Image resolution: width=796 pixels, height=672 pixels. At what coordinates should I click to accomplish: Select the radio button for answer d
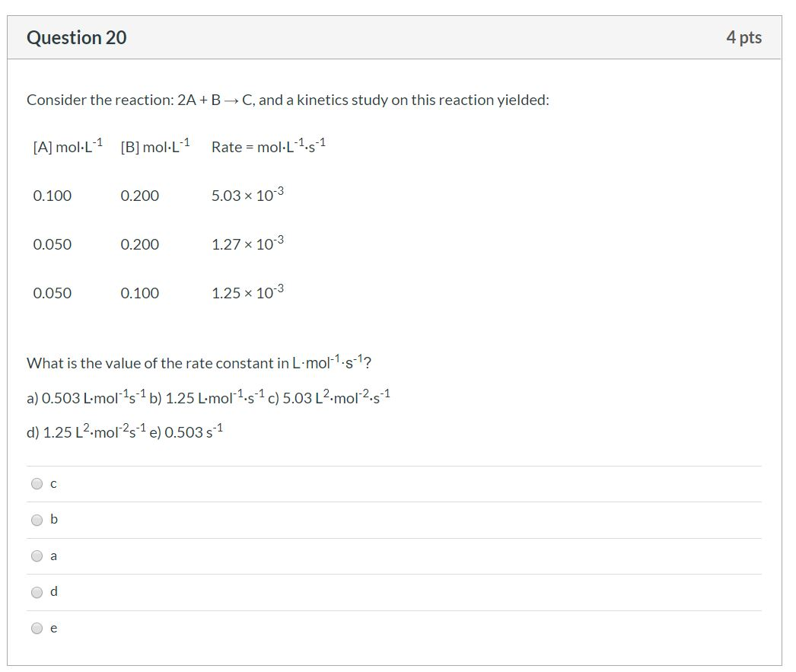[37, 591]
